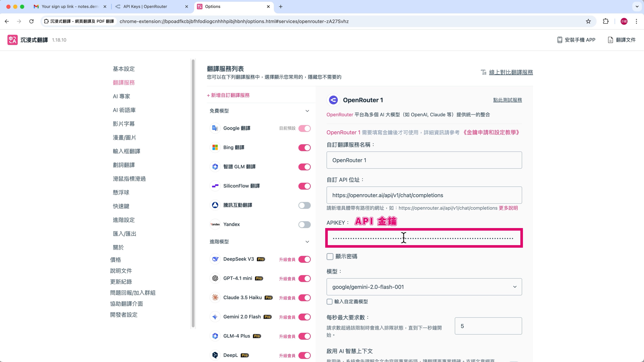Image resolution: width=644 pixels, height=362 pixels.
Task: Collapse the 進階模型 section chevron
Action: [x=307, y=242]
